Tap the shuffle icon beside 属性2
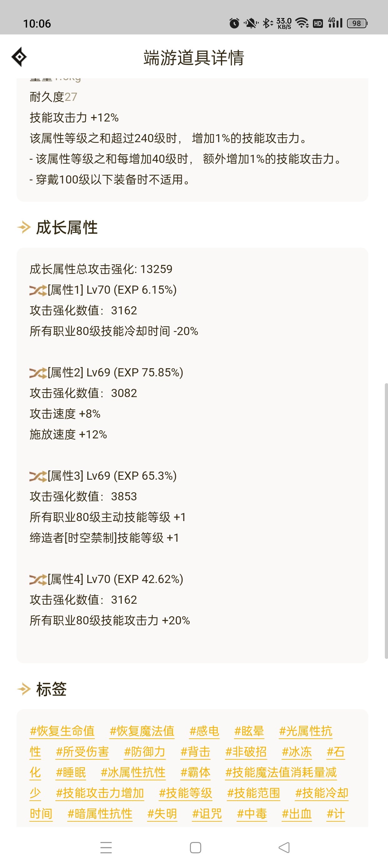Image resolution: width=388 pixels, height=868 pixels. pyautogui.click(x=38, y=373)
